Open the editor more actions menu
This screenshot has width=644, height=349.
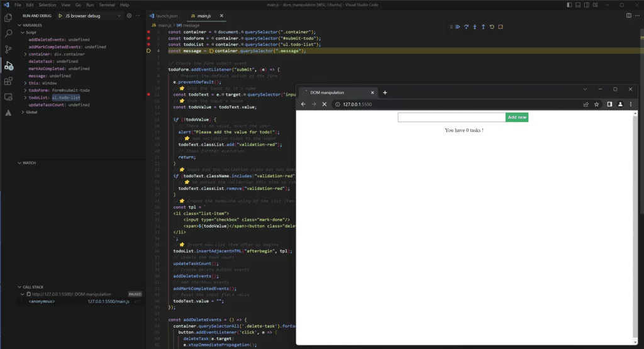[638, 16]
